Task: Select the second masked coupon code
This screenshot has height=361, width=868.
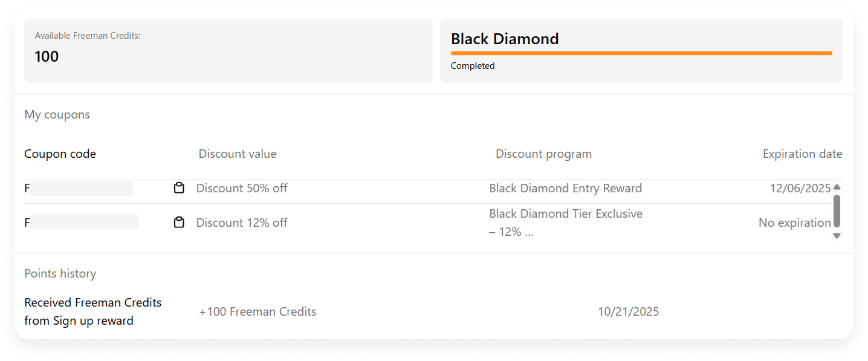Action: (x=81, y=222)
